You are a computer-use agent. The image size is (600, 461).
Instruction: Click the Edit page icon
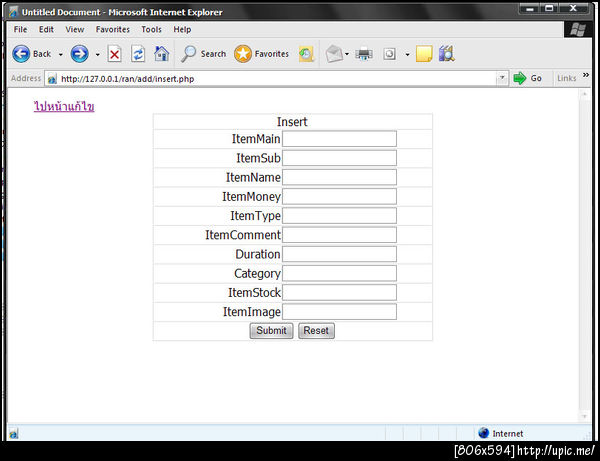pyautogui.click(x=390, y=54)
